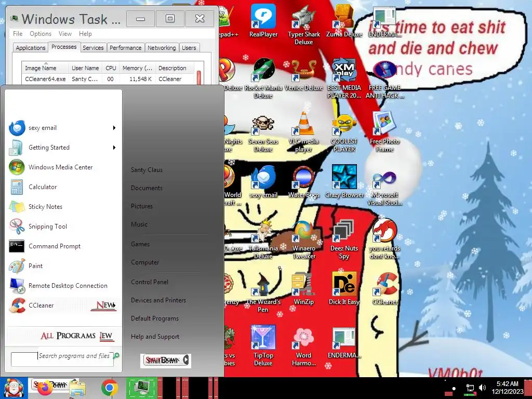
Task: Launch Deez Nuts Spy shortcut
Action: click(344, 239)
